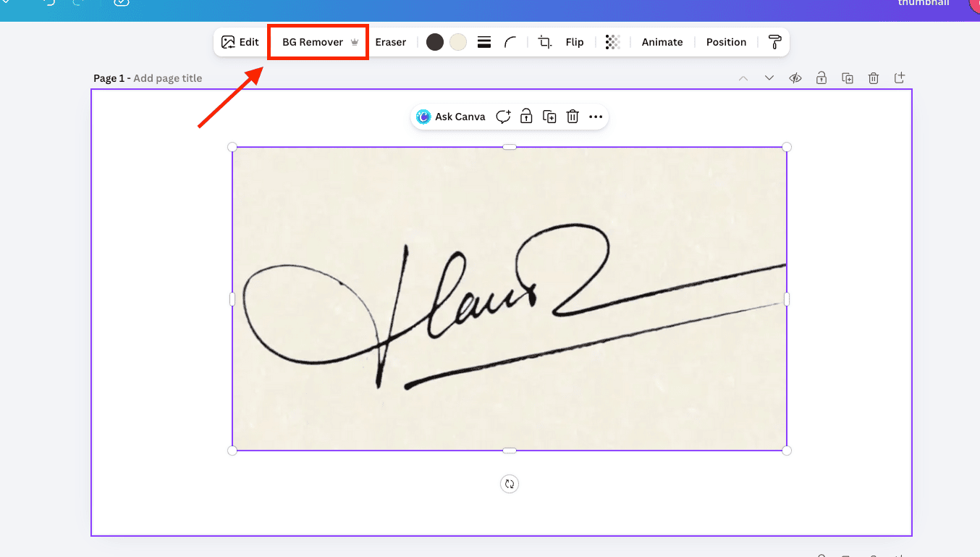The image size is (980, 557).
Task: Toggle the page lock icon
Action: pos(821,78)
